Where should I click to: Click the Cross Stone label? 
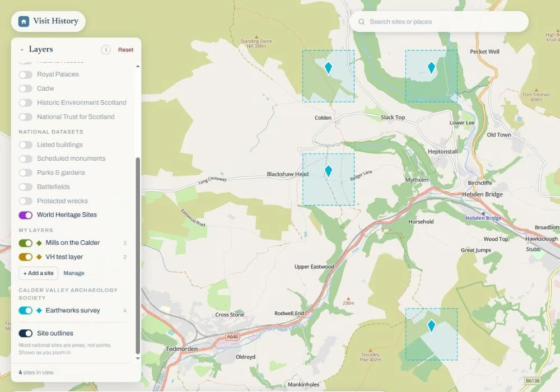[x=230, y=315]
